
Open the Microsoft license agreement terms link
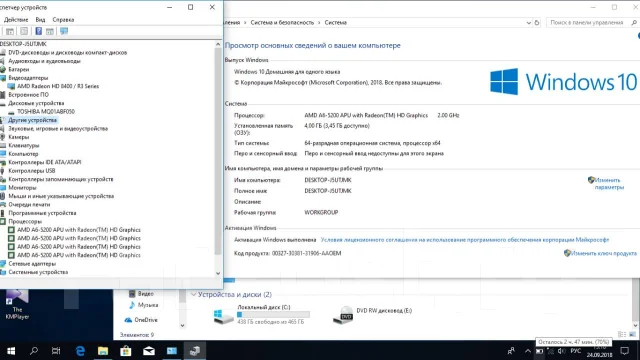465,240
